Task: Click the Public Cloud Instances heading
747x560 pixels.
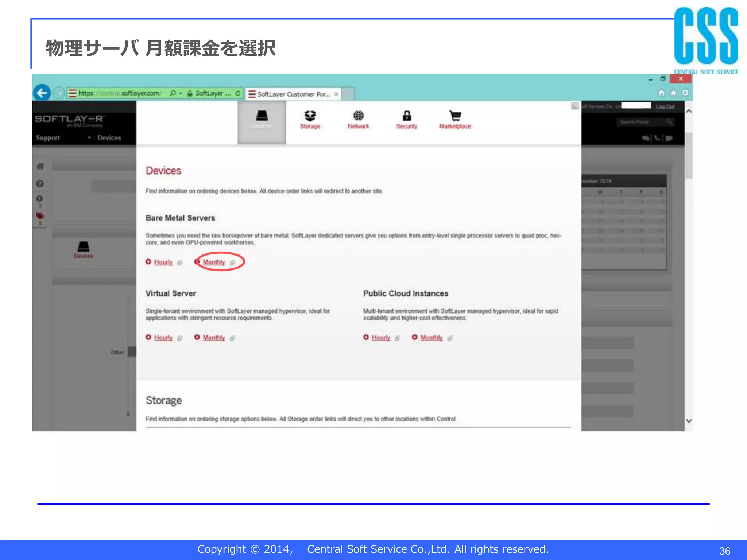Action: coord(406,293)
